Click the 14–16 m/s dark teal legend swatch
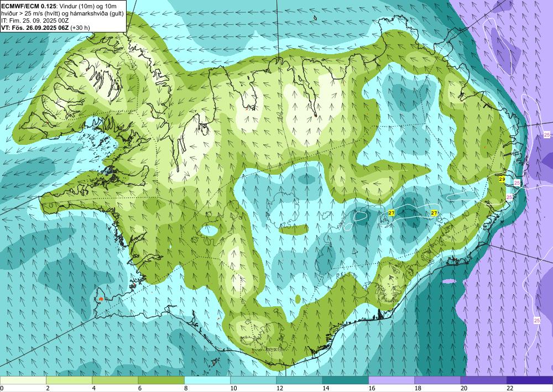Image resolution: width=553 pixels, height=392 pixels. tap(346, 380)
